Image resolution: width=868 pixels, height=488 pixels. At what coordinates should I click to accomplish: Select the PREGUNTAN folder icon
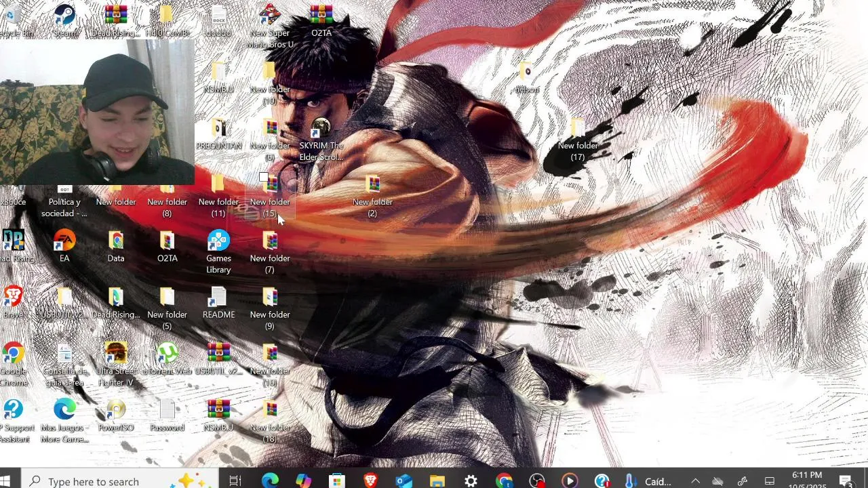click(x=218, y=134)
